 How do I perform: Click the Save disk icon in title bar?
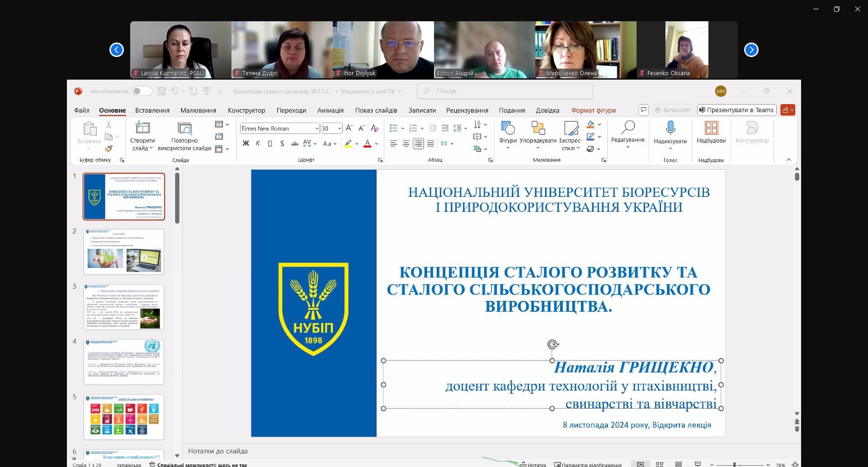click(161, 91)
